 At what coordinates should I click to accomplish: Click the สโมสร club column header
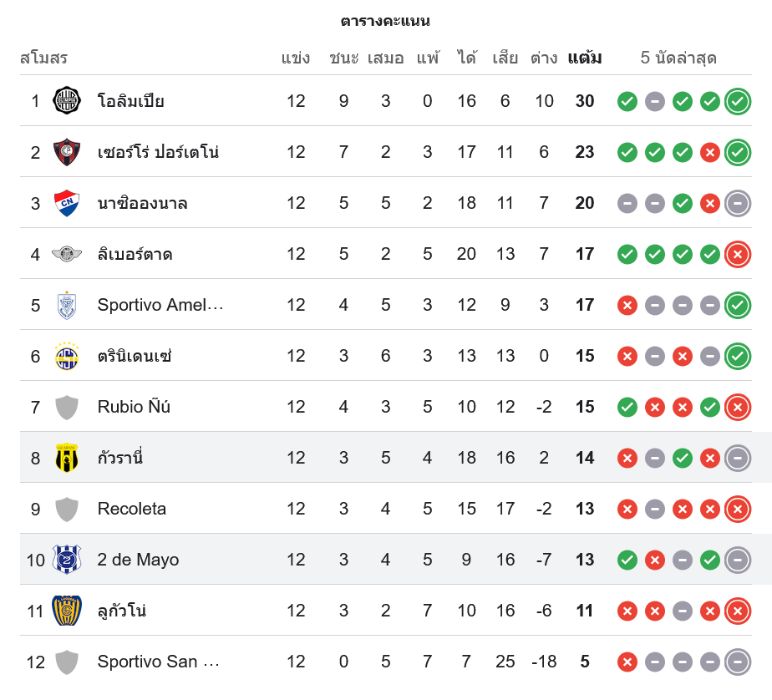pyautogui.click(x=43, y=58)
